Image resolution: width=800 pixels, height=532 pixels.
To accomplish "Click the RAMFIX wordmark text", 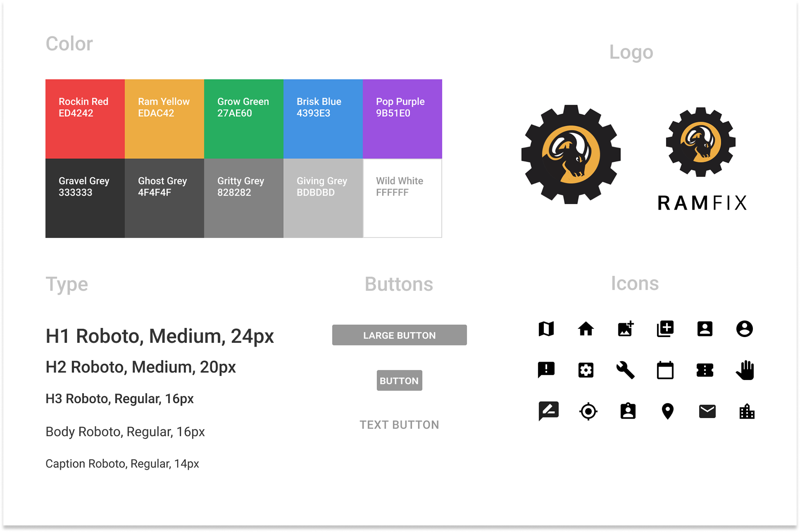I will pos(702,203).
